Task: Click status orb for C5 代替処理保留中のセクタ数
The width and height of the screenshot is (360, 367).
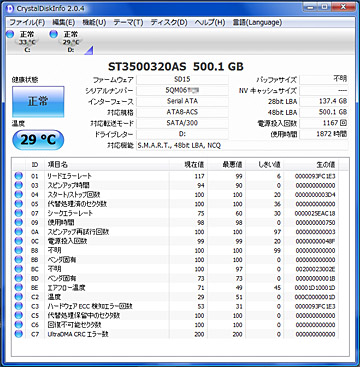Action: (x=19, y=315)
